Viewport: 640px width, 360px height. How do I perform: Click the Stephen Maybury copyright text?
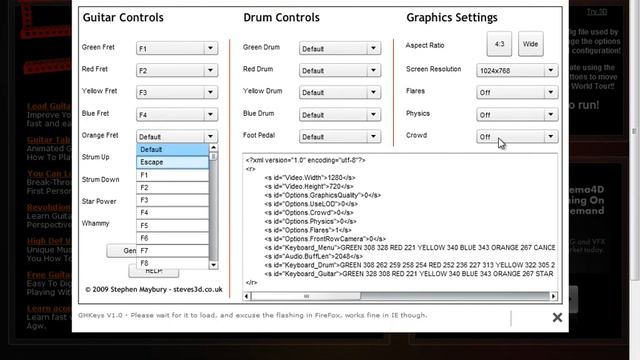(154, 289)
